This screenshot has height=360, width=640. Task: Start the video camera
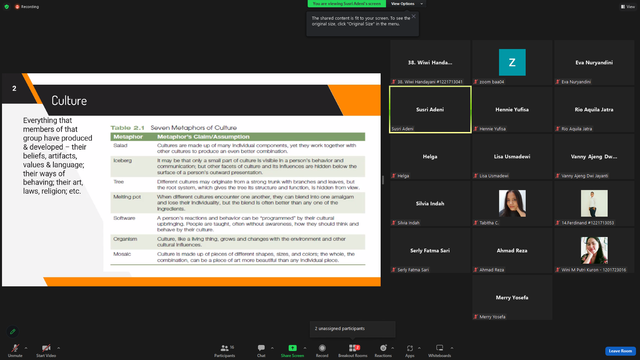click(x=46, y=350)
